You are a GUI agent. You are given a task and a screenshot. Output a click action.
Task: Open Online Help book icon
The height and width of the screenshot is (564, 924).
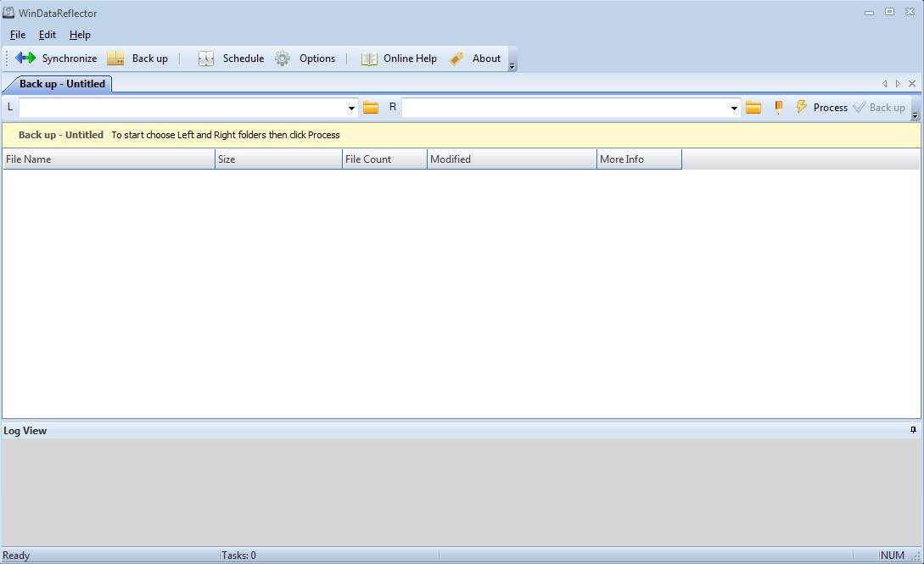(x=369, y=59)
